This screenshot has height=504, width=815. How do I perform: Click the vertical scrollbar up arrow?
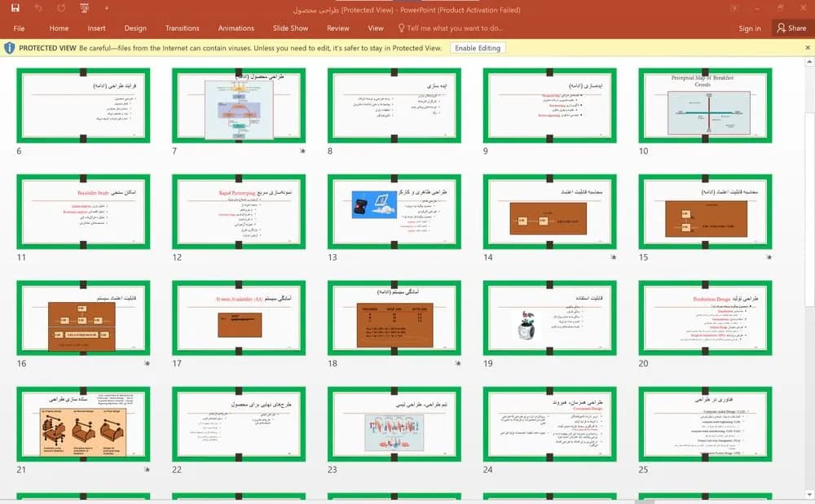809,62
